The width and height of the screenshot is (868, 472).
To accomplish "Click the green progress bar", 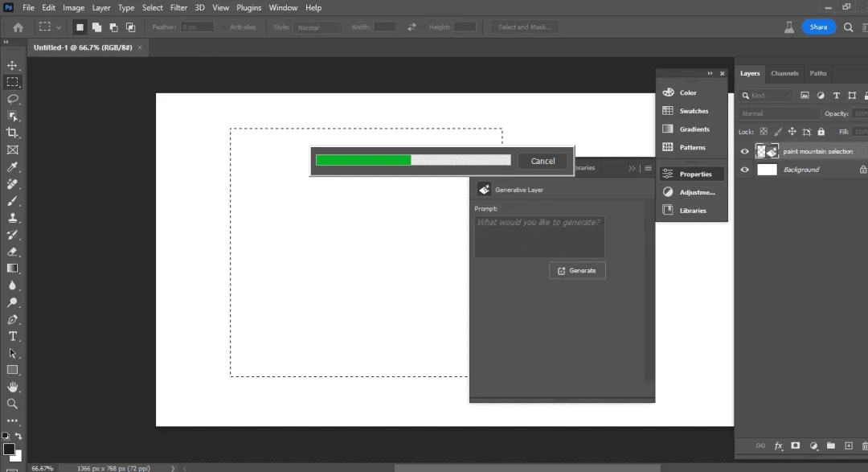I will [363, 160].
